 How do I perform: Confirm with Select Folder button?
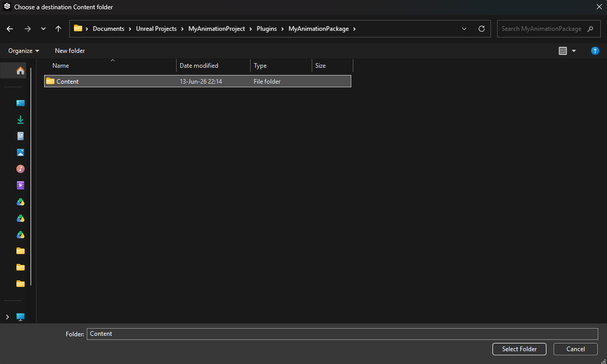point(519,349)
